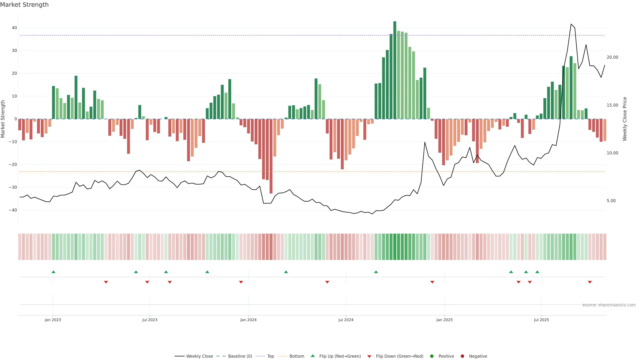644x362 pixels.
Task: Click the tallest green bar above 40
Action: coord(395,70)
